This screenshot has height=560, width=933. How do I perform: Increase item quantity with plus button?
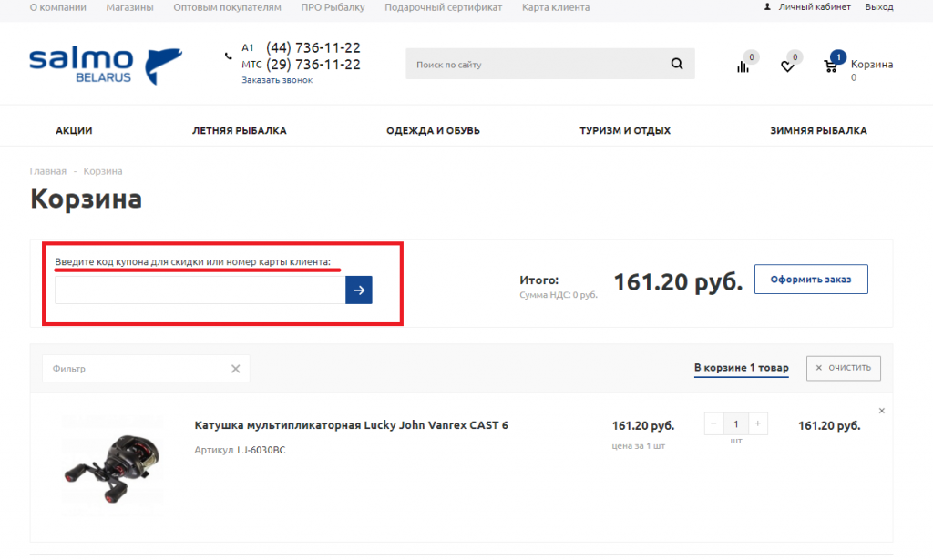pyautogui.click(x=757, y=423)
